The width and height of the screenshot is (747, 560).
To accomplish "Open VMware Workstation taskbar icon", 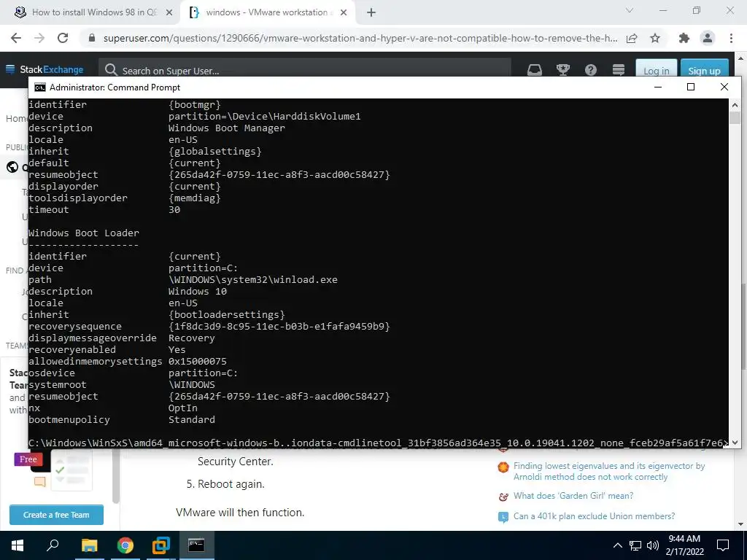I will 161,545.
